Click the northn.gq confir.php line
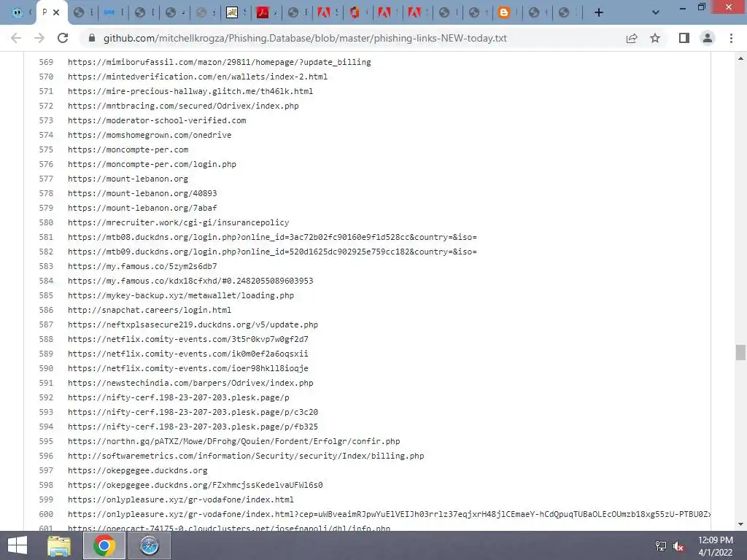The image size is (747, 560). 234,441
